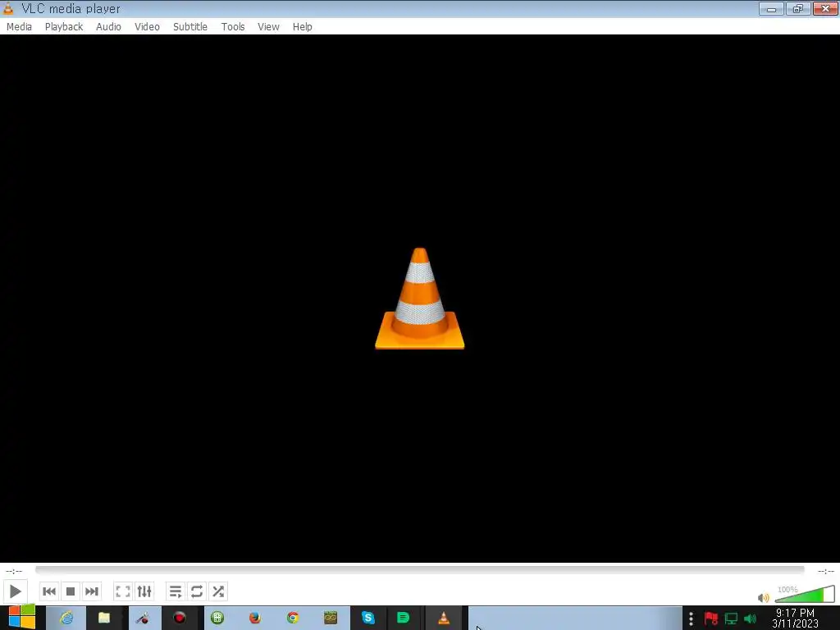
Task: Skip to next media item
Action: (x=92, y=591)
